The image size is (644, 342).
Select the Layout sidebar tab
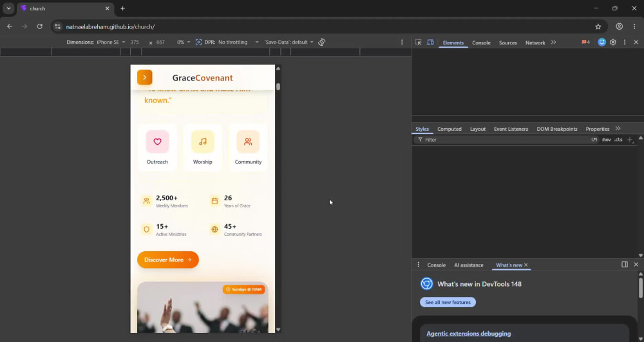[478, 129]
